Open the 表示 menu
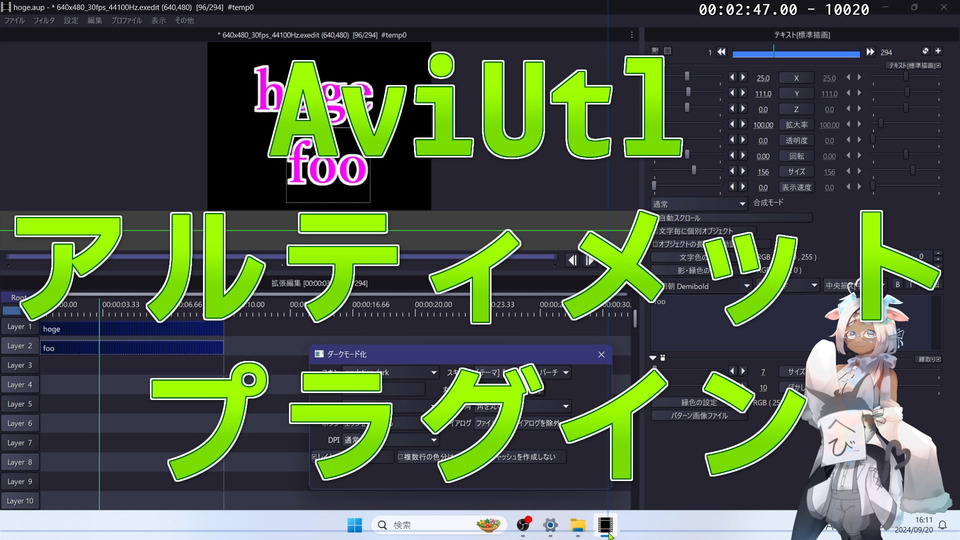Viewport: 960px width, 540px height. click(159, 21)
